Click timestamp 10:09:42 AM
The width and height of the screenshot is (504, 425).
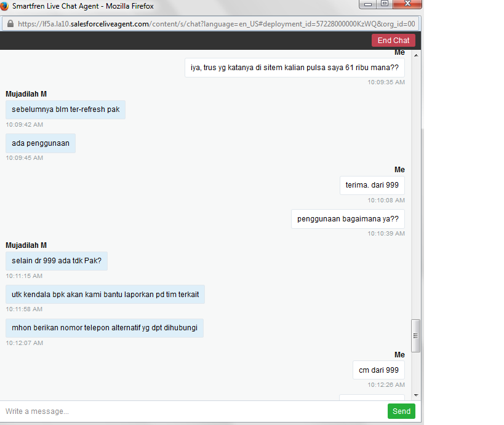25,125
